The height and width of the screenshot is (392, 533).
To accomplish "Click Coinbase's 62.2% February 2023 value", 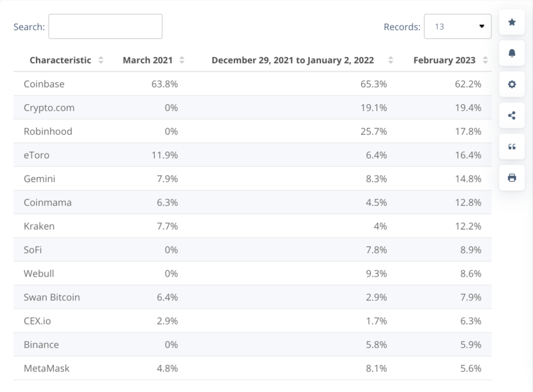I will pyautogui.click(x=468, y=84).
